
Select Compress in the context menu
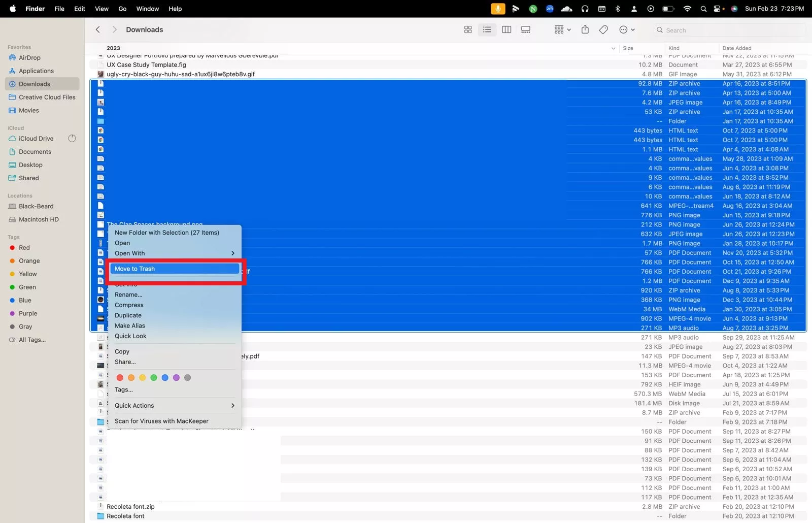click(x=129, y=305)
